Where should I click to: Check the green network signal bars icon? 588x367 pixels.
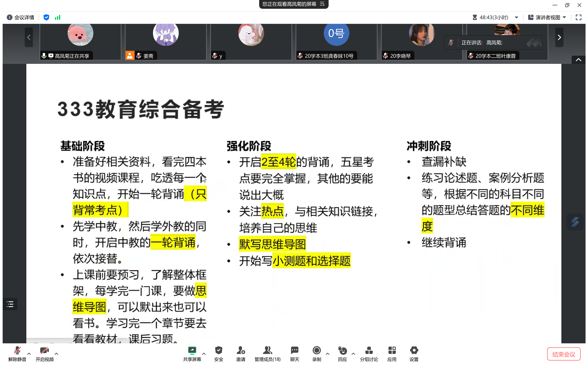58,17
